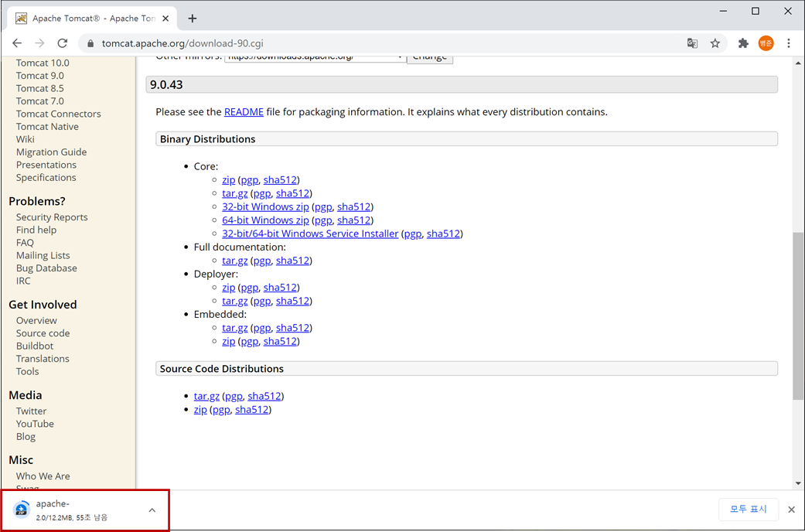Image resolution: width=805 pixels, height=532 pixels.
Task: Click the scrollbar down arrow
Action: pyautogui.click(x=798, y=483)
